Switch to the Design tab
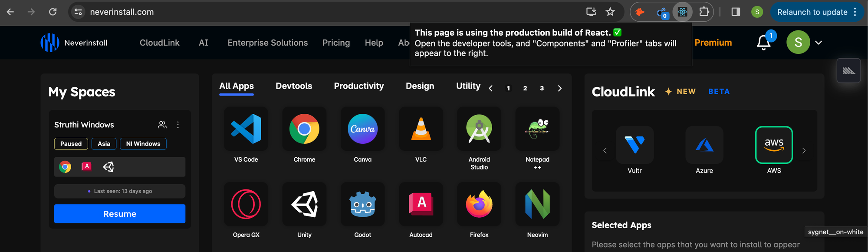 (420, 86)
